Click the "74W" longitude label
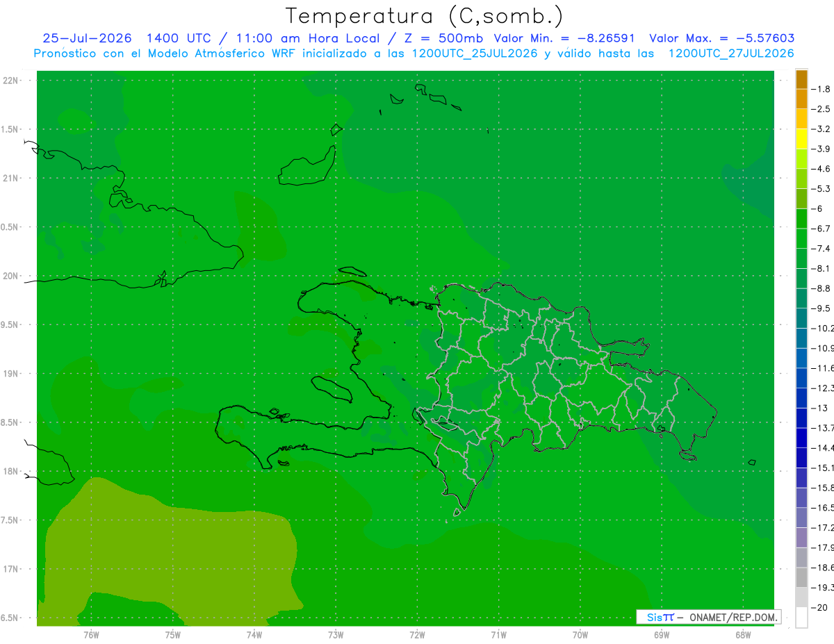Screen dimensions: 834x644 pyautogui.click(x=254, y=634)
